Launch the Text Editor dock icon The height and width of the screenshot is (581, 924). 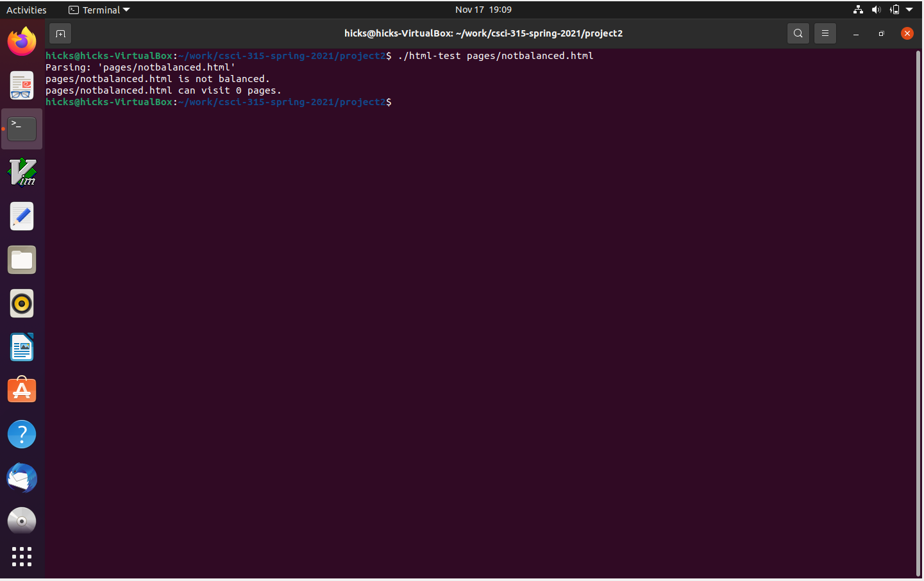22,216
